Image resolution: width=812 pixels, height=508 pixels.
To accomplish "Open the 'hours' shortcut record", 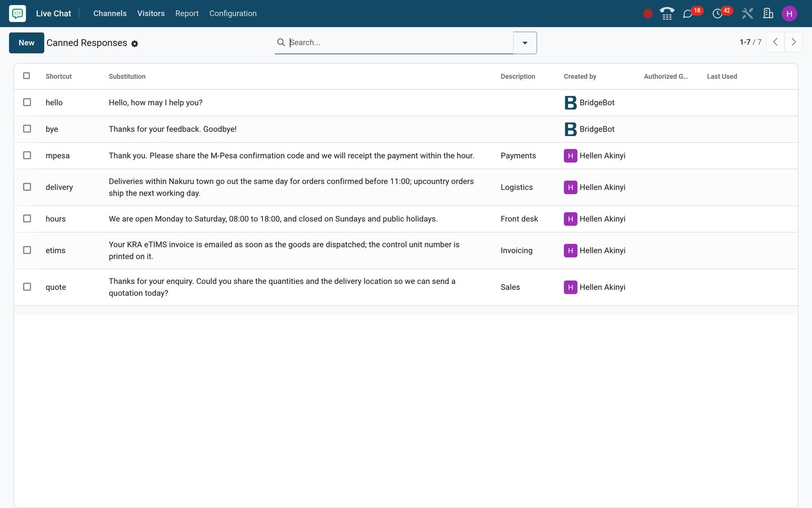I will [x=55, y=219].
